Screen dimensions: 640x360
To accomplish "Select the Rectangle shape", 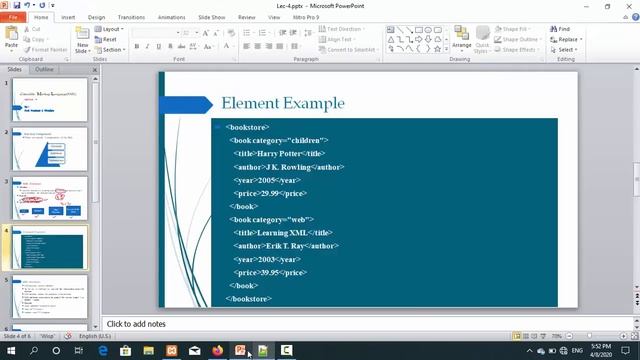I will coord(419,30).
